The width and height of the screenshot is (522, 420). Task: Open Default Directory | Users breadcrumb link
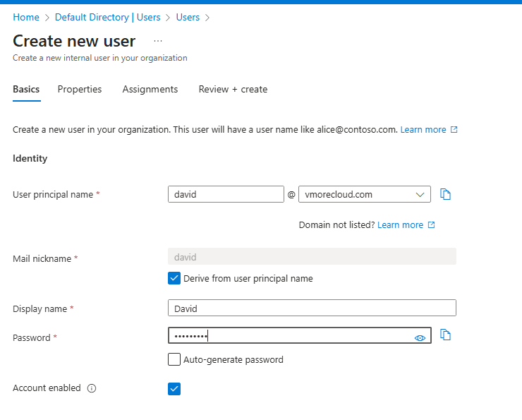click(107, 17)
